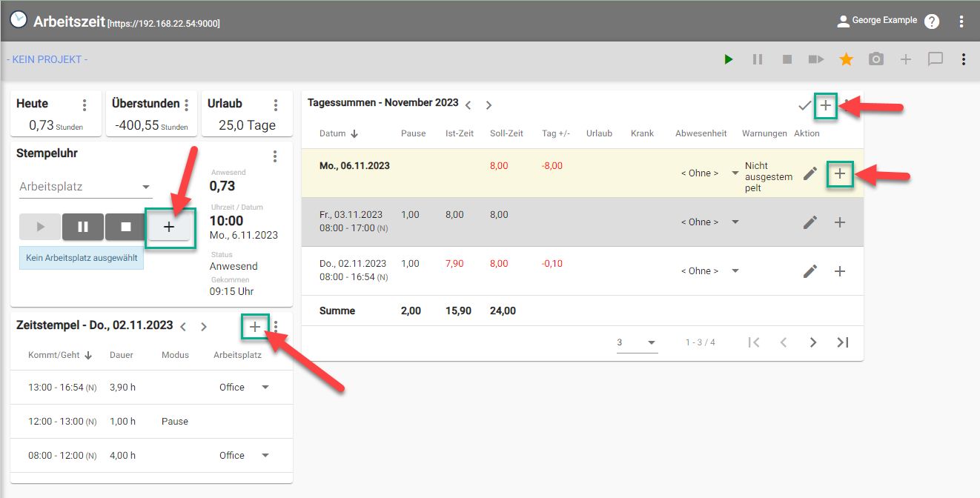
Task: Click the video camera icon in toolbar
Action: click(816, 59)
